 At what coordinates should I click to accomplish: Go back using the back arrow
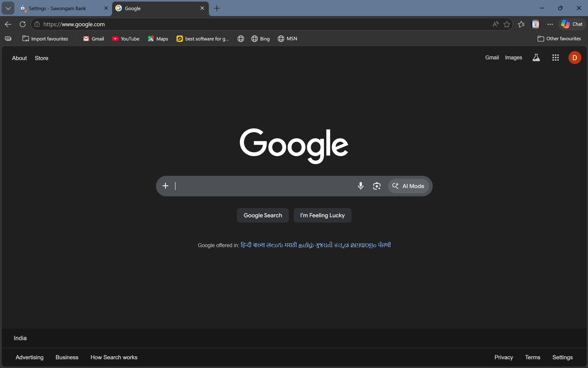(x=8, y=24)
